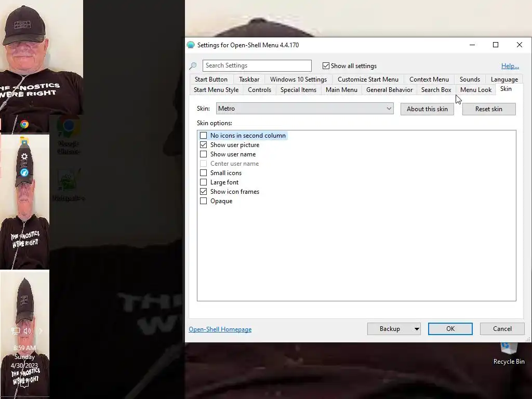Screen dimensions: 532x399
Task: Open the Sounds tab
Action: (470, 79)
